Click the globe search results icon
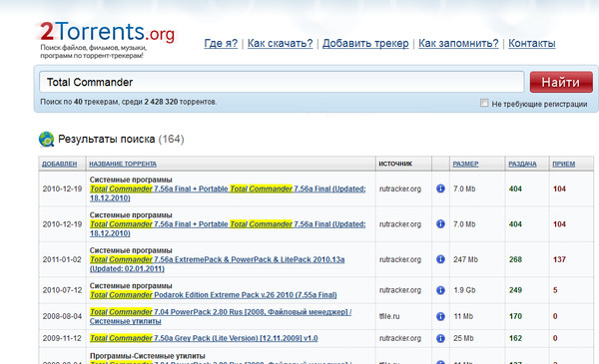 click(47, 140)
